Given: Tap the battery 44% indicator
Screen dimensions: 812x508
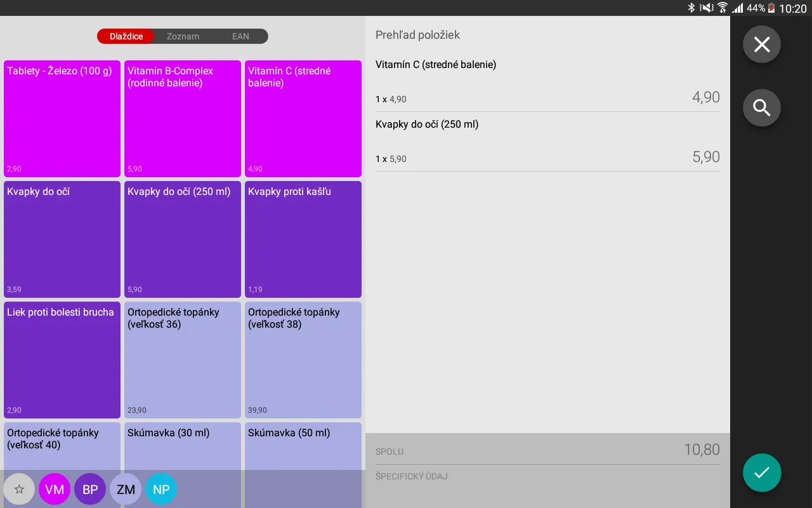Looking at the screenshot, I should tap(761, 8).
